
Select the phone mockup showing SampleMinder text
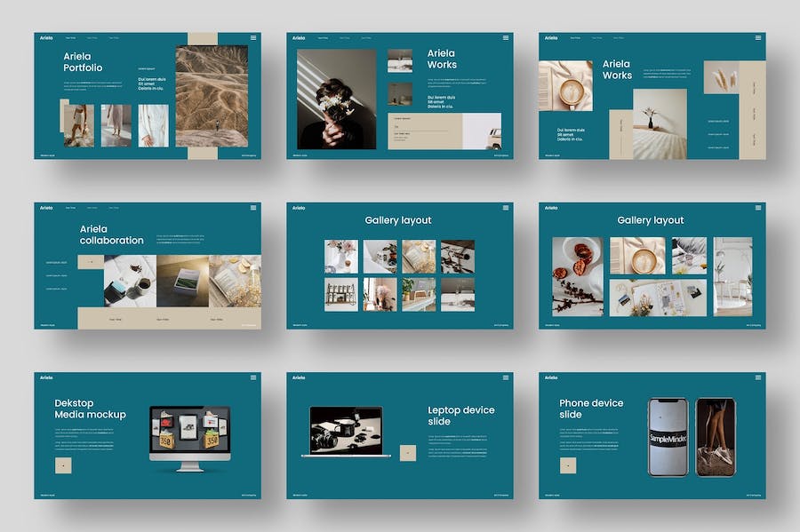point(668,436)
